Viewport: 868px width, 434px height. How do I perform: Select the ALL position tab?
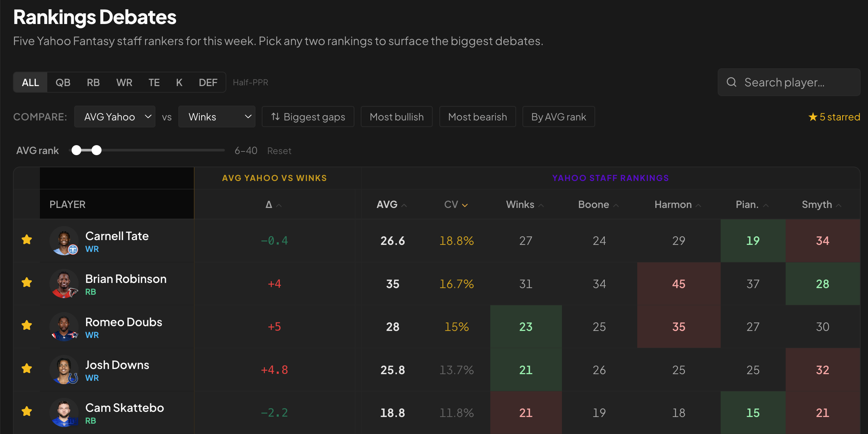pos(30,82)
